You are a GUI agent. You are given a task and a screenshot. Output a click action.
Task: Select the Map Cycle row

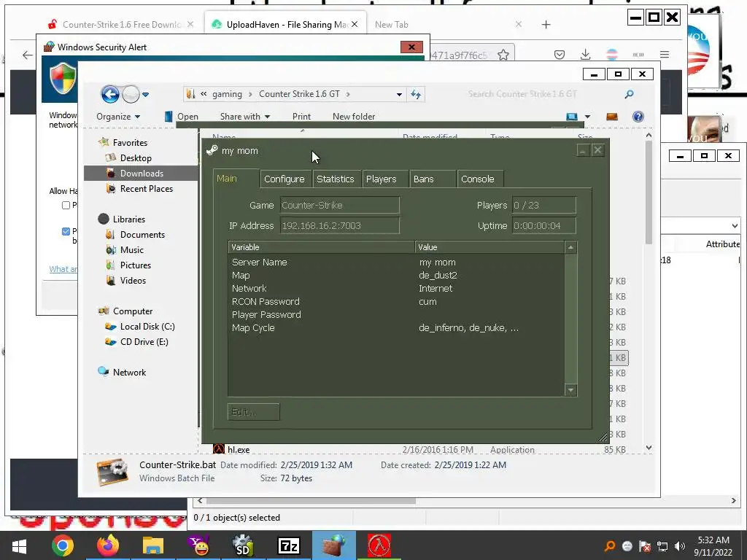point(396,328)
